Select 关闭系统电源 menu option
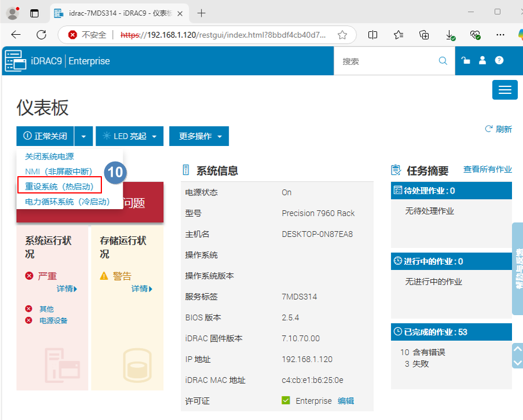Viewport: 523px width, 420px height. click(49, 156)
